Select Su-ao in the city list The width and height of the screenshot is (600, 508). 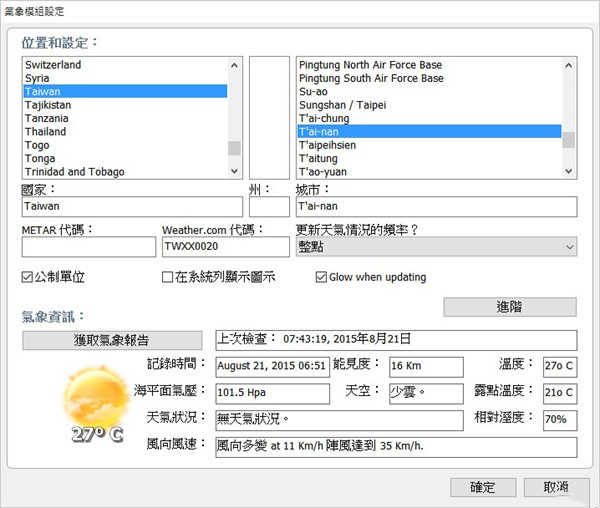click(429, 91)
